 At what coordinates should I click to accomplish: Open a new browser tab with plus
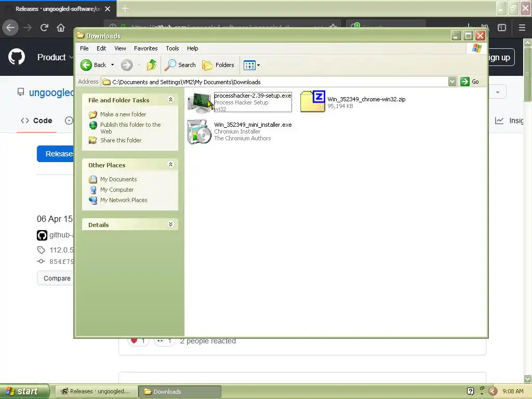125,8
